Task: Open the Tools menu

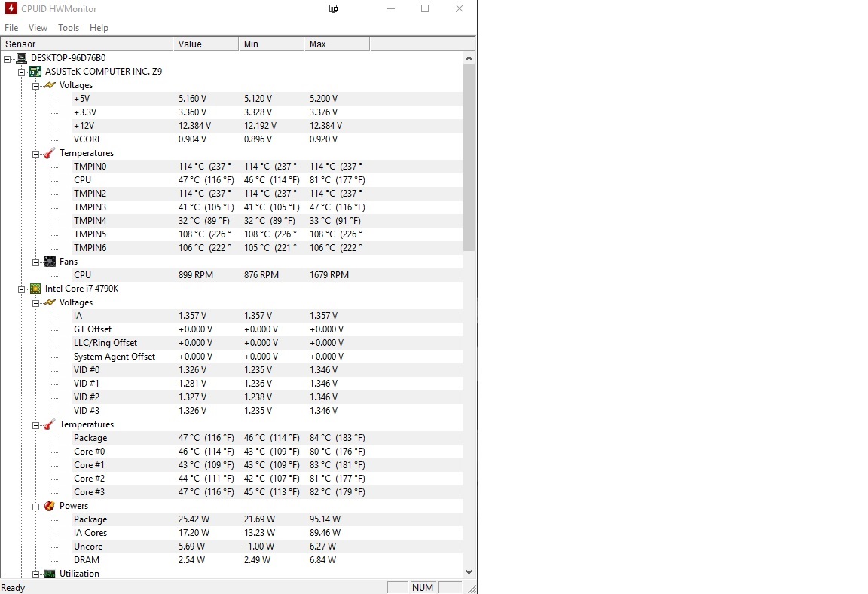Action: (68, 28)
